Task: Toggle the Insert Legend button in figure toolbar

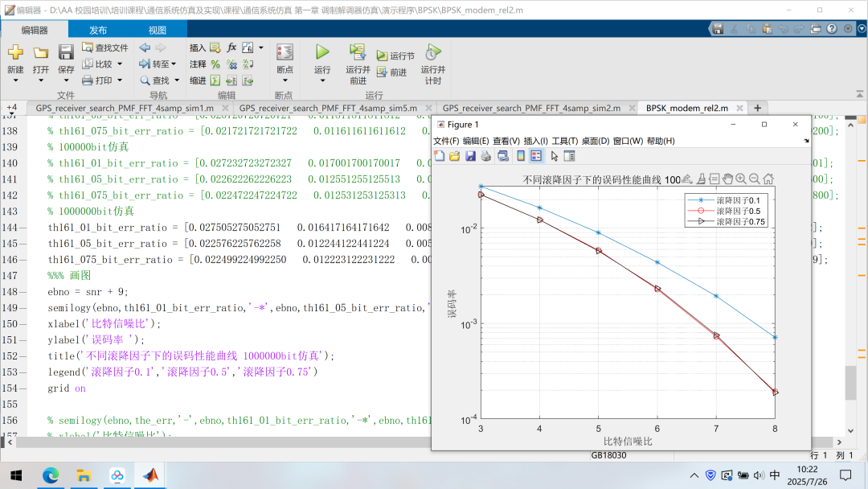Action: tap(536, 156)
